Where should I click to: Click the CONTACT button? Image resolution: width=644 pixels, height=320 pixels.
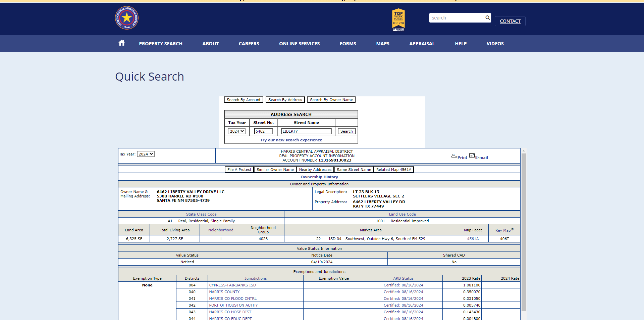tap(510, 21)
